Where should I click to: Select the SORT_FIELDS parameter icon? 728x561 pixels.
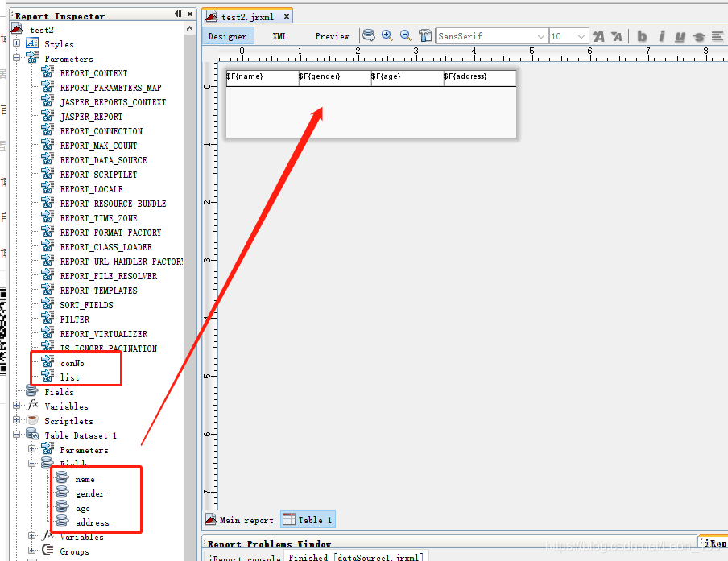(x=48, y=303)
